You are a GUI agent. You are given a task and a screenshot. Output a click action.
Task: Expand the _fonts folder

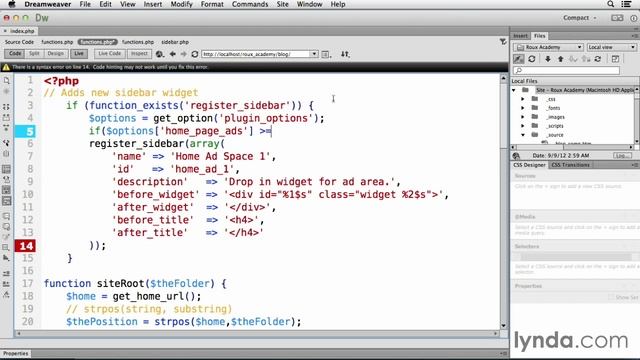tap(523, 108)
